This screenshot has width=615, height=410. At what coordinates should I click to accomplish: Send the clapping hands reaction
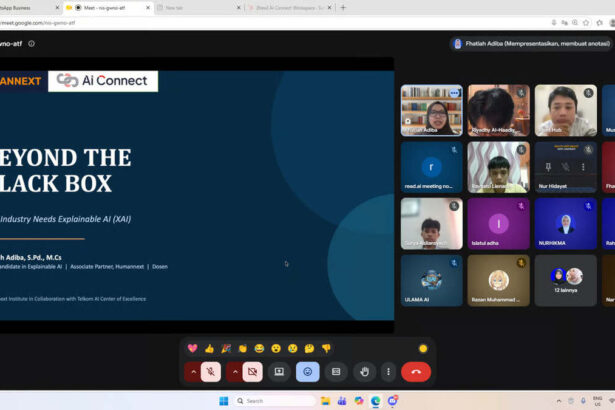pyautogui.click(x=243, y=348)
